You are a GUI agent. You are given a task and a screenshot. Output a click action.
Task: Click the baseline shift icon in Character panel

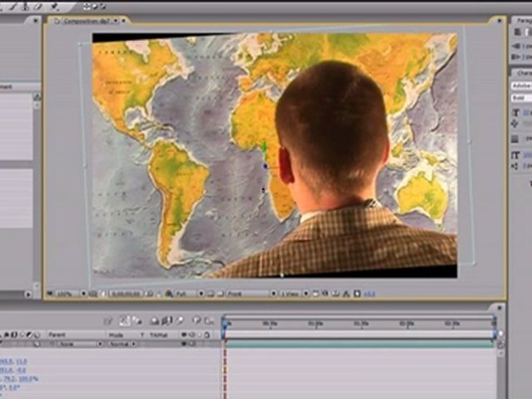(x=515, y=166)
